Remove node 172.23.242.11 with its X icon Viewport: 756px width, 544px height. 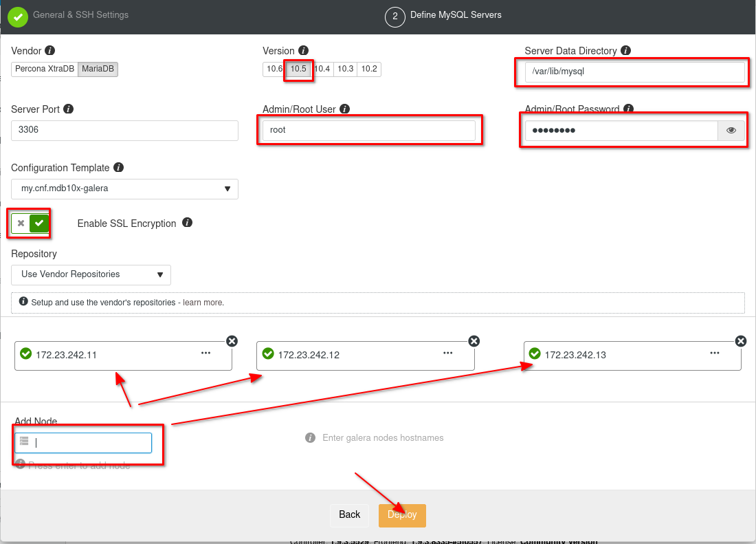[x=232, y=341]
